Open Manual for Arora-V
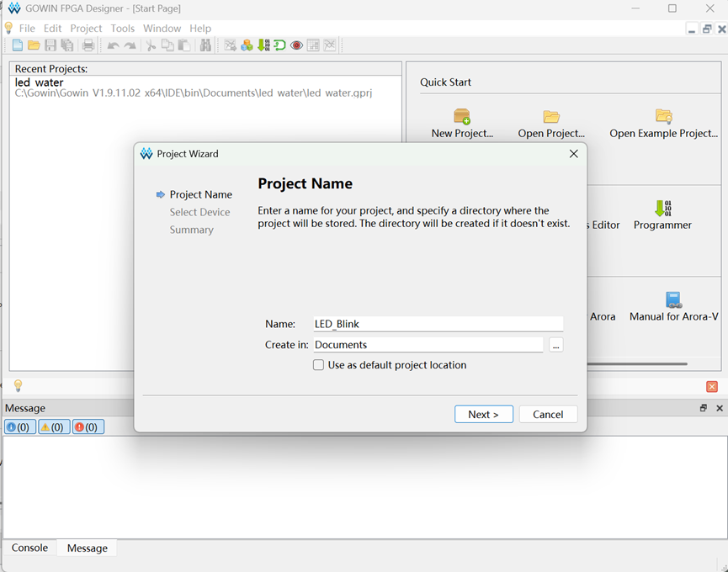Screen dimensions: 728x572 coord(673,307)
